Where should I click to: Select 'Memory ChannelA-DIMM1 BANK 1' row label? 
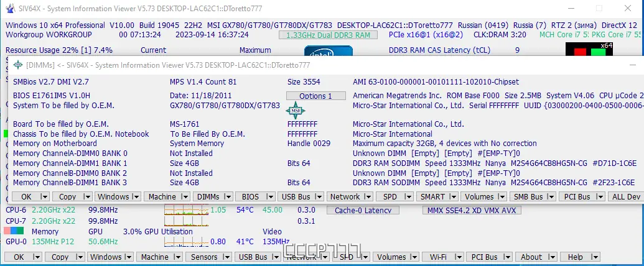tap(70, 163)
